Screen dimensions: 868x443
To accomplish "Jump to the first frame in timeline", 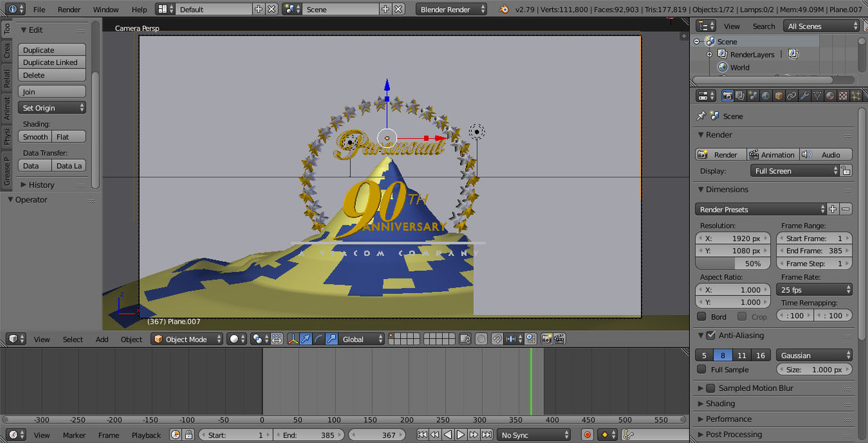I will 422,435.
